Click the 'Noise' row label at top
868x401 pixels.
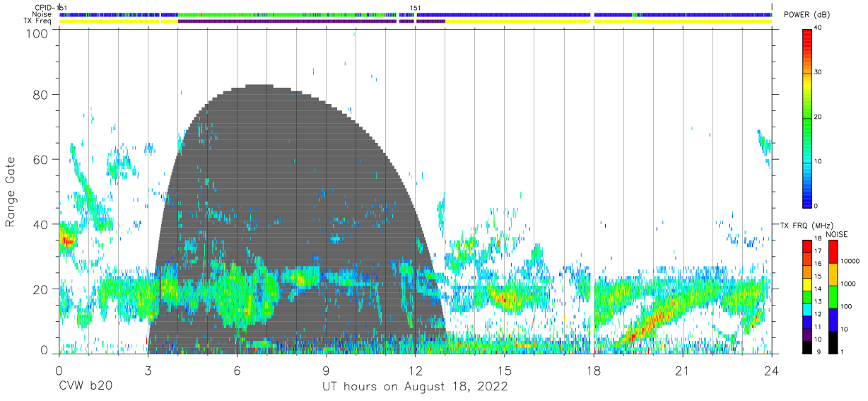(x=42, y=14)
